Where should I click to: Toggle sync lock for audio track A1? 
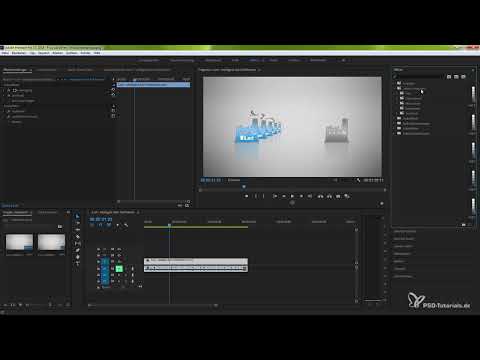[x=112, y=268]
